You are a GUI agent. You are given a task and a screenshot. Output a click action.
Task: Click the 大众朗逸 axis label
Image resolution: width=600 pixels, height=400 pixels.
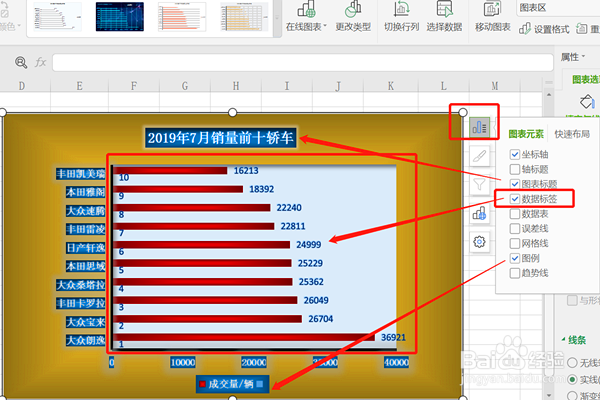[85, 340]
